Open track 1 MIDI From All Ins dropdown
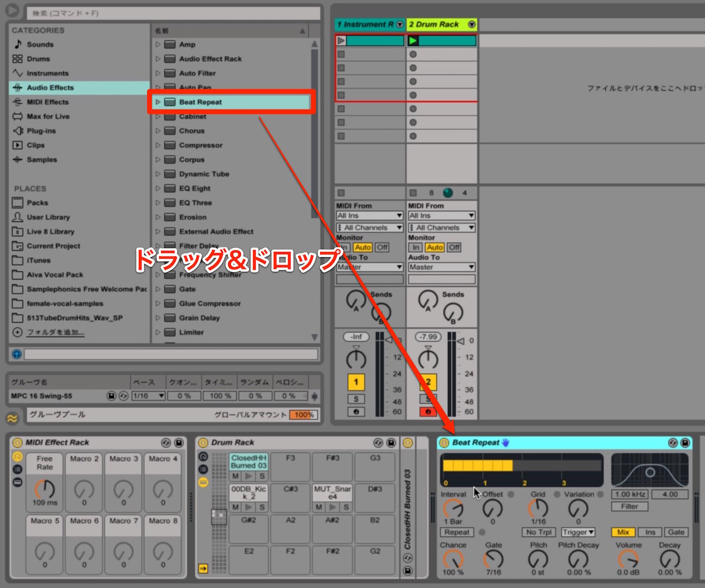The width and height of the screenshot is (705, 588). tap(369, 216)
